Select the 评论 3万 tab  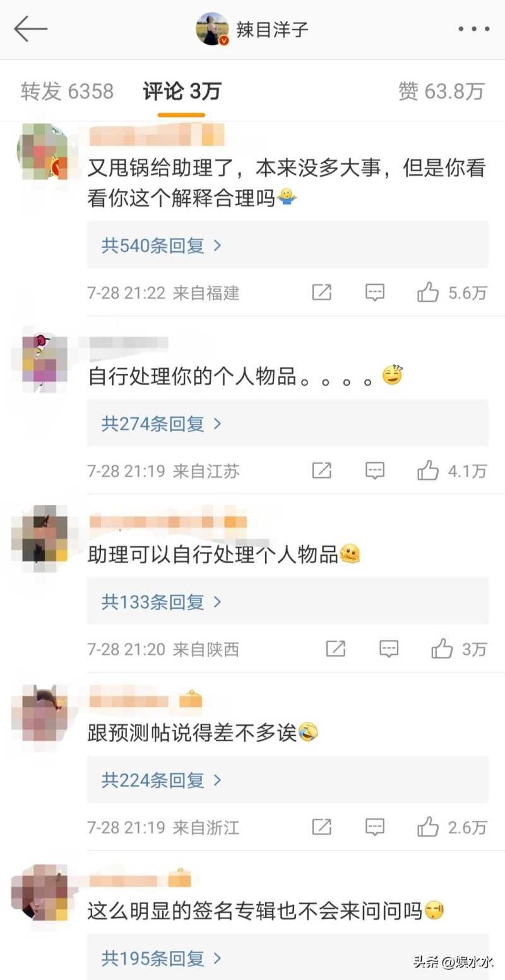182,92
